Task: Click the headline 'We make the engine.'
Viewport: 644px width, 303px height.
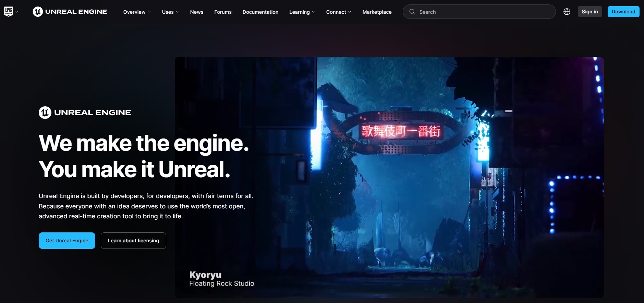Action: [144, 143]
